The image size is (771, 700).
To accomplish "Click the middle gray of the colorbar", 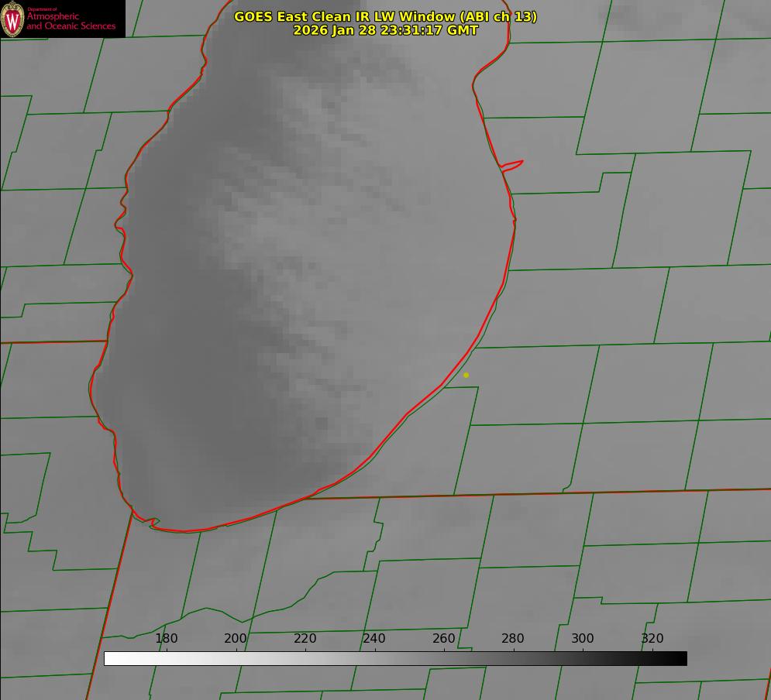I will pyautogui.click(x=395, y=658).
